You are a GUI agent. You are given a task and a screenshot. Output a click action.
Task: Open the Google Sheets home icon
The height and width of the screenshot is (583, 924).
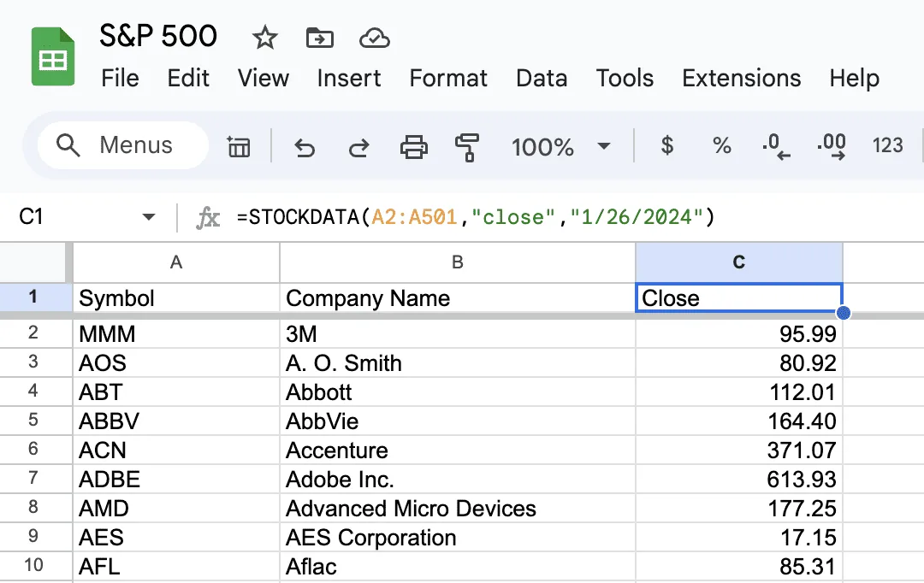click(x=53, y=56)
